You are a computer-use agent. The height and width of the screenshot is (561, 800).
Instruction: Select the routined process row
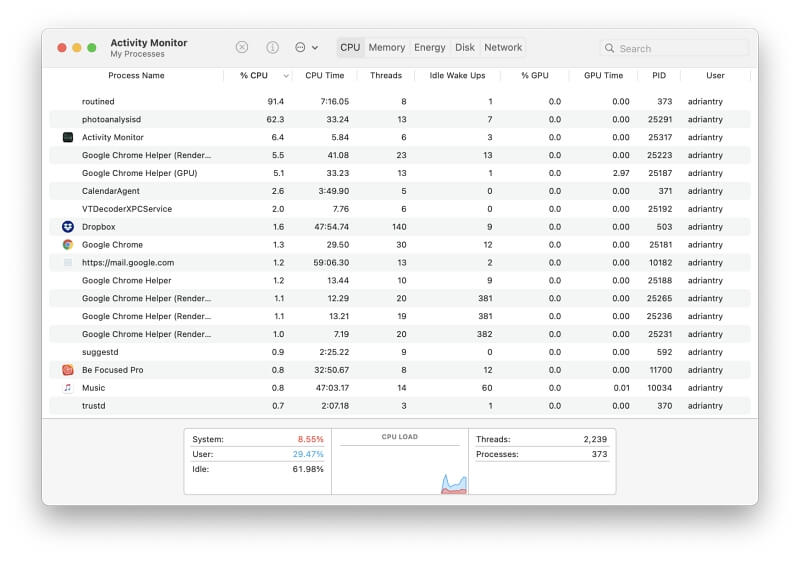pyautogui.click(x=400, y=101)
